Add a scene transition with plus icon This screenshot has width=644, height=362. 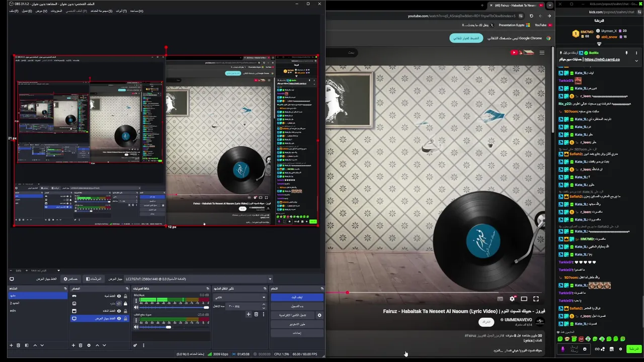(x=249, y=314)
